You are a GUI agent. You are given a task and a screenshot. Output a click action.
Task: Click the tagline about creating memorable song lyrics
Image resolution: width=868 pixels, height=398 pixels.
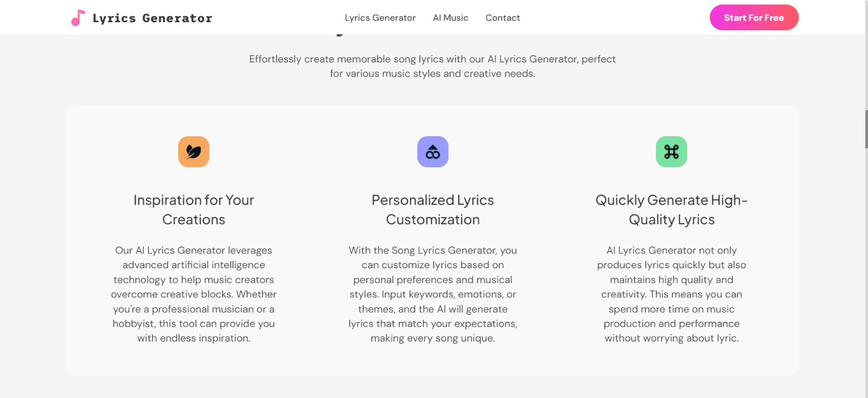[x=432, y=66]
